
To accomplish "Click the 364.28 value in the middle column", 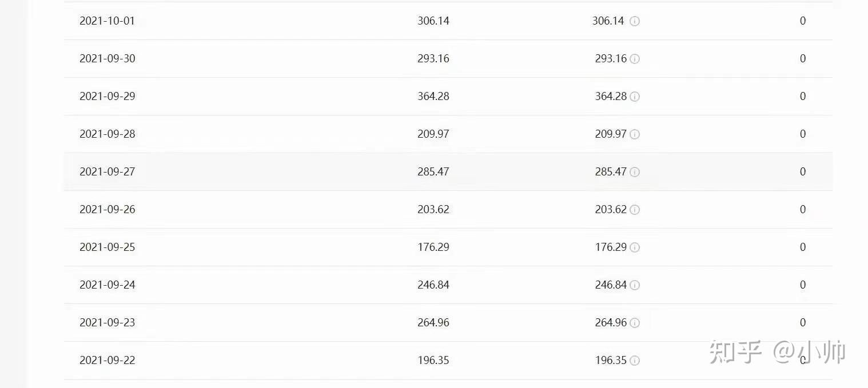I will coord(433,96).
